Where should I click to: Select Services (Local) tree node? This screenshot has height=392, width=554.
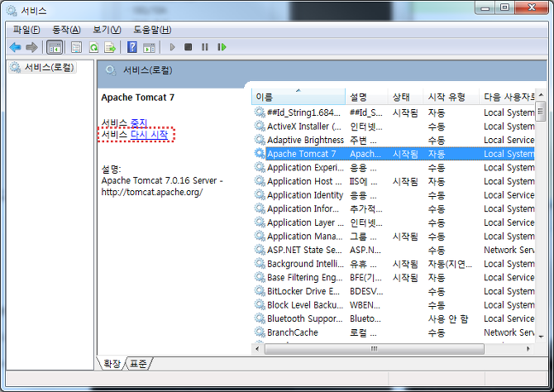(42, 67)
